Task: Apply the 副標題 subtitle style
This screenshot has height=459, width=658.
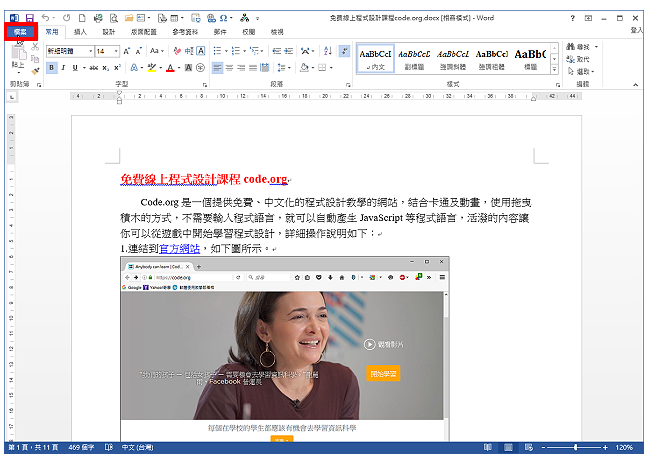Action: click(x=414, y=59)
